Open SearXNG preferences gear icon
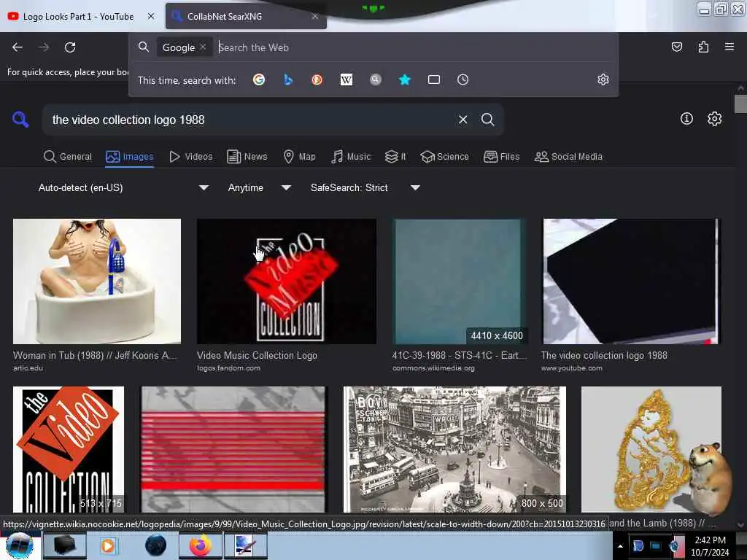 [x=714, y=119]
